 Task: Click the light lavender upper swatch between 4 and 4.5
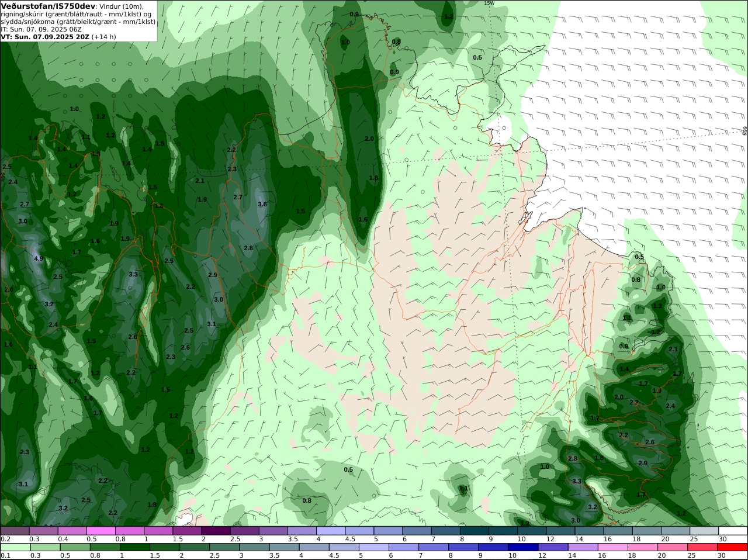point(331,531)
